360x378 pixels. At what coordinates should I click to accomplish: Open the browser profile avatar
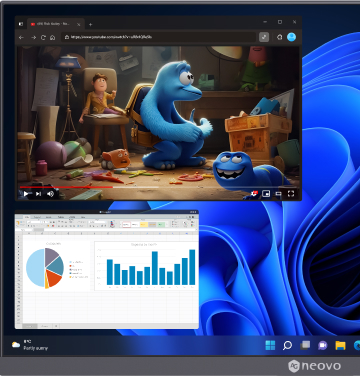[x=291, y=37]
